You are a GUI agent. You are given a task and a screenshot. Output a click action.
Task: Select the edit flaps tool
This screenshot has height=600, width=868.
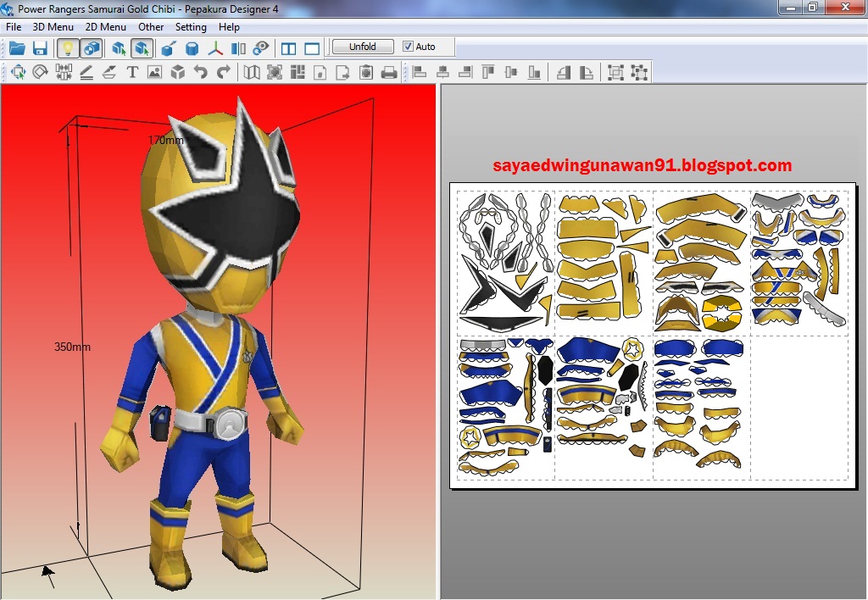(x=109, y=72)
